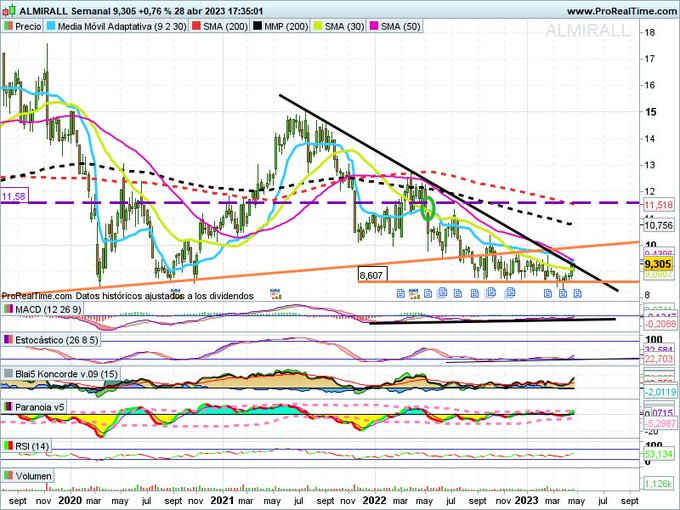
Task: Click the yellow-green SMA (30) color swatch
Action: click(x=318, y=26)
